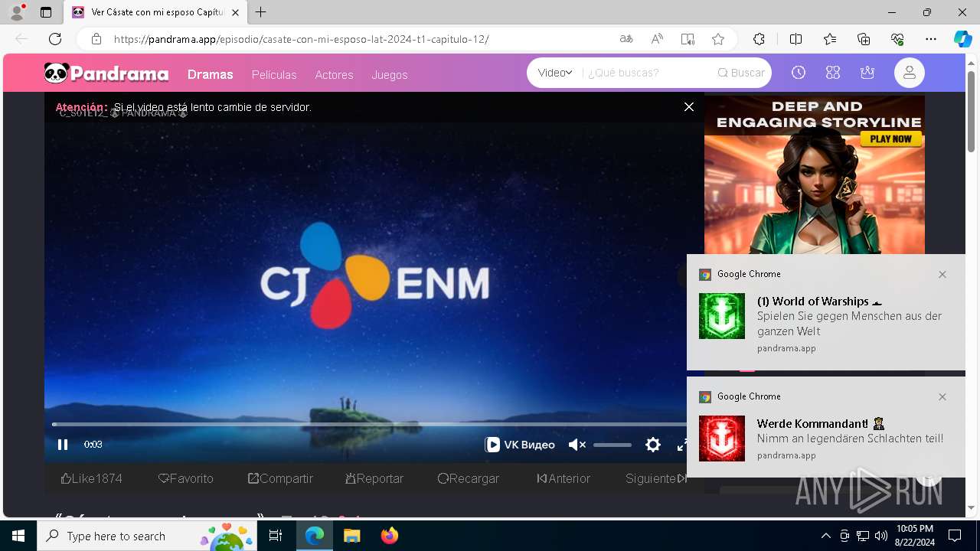The height and width of the screenshot is (551, 980).
Task: Add this page to favorites star
Action: tap(718, 39)
